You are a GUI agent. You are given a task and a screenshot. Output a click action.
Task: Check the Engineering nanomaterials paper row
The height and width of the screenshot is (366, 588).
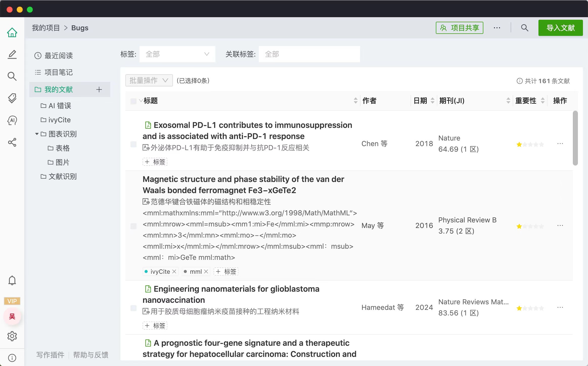click(133, 308)
